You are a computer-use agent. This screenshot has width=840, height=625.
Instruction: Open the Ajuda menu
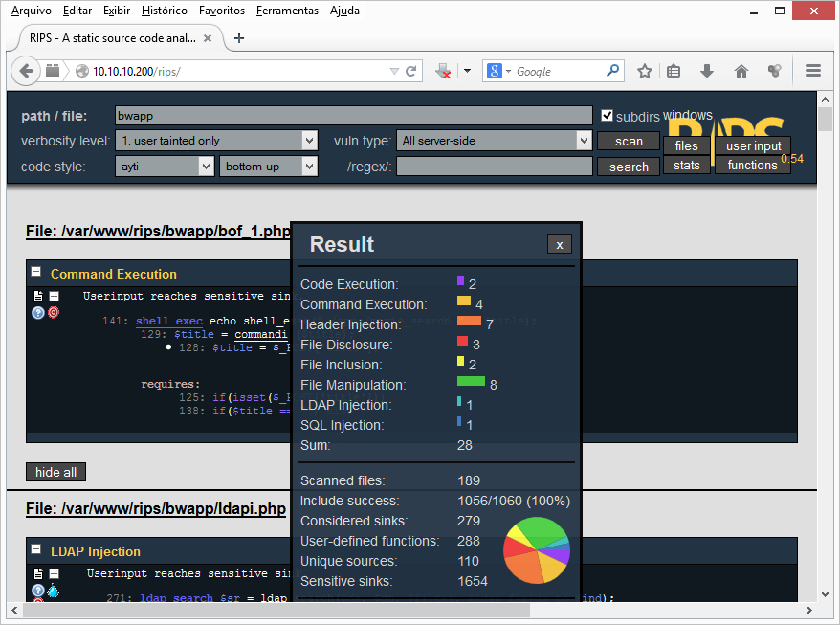point(344,11)
